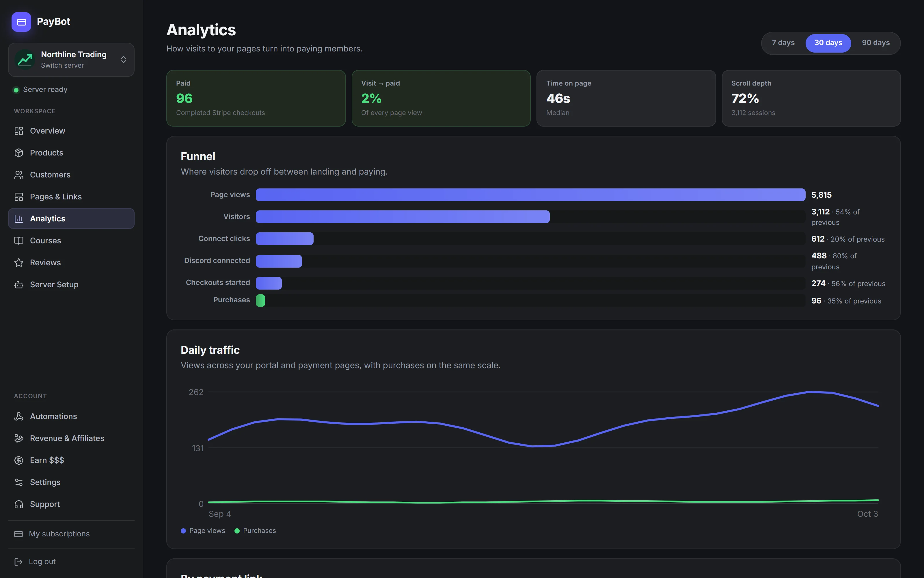
Task: Click the Scroll depth 72% card
Action: click(x=811, y=98)
